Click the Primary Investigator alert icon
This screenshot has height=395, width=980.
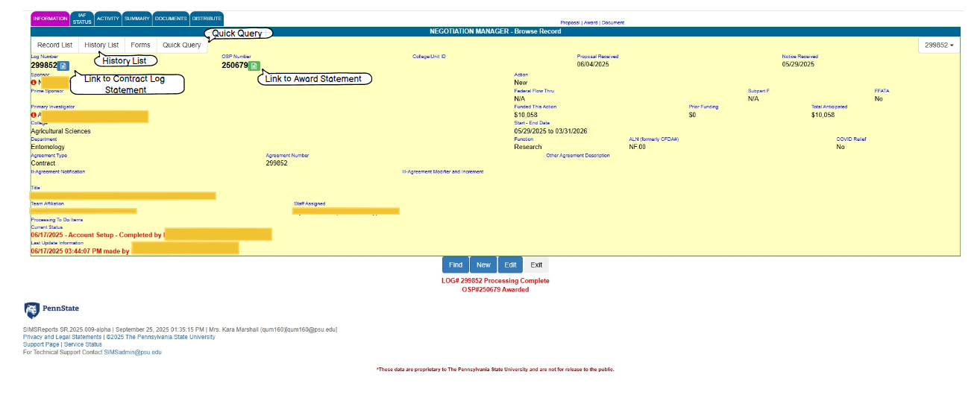pos(34,115)
